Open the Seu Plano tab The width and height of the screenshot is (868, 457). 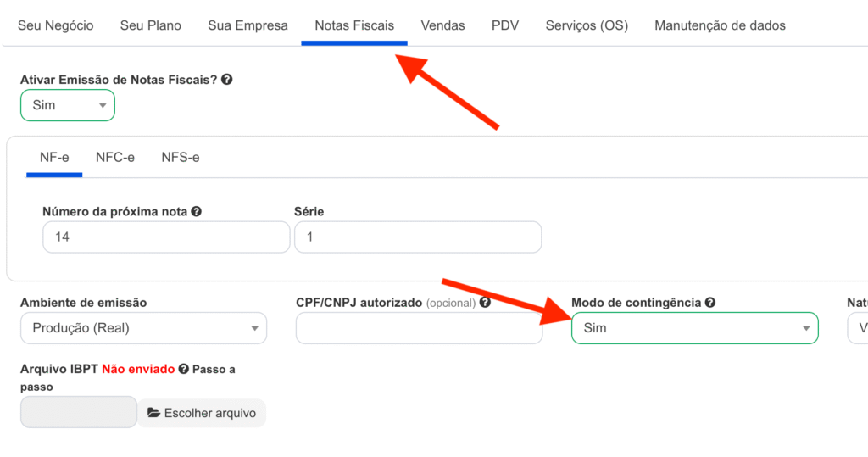coord(151,25)
